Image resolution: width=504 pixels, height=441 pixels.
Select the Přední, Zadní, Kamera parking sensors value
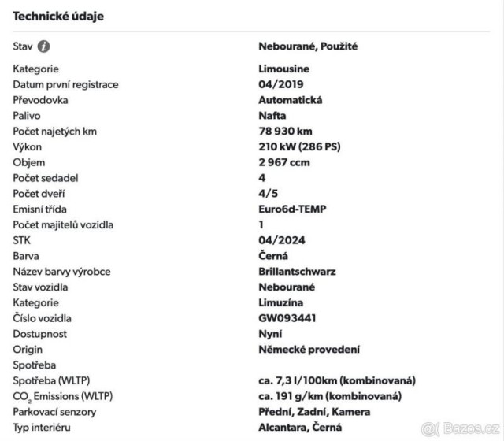point(314,412)
